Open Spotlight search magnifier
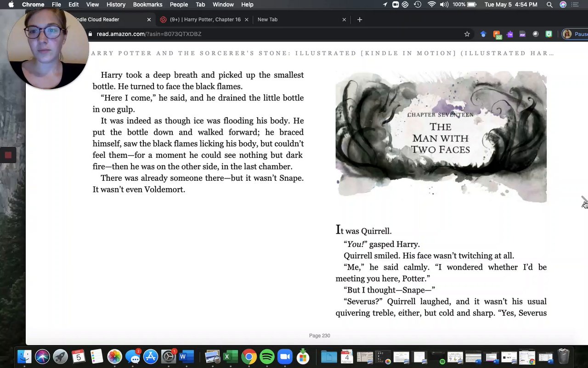Image resolution: width=588 pixels, height=368 pixels. point(549,5)
